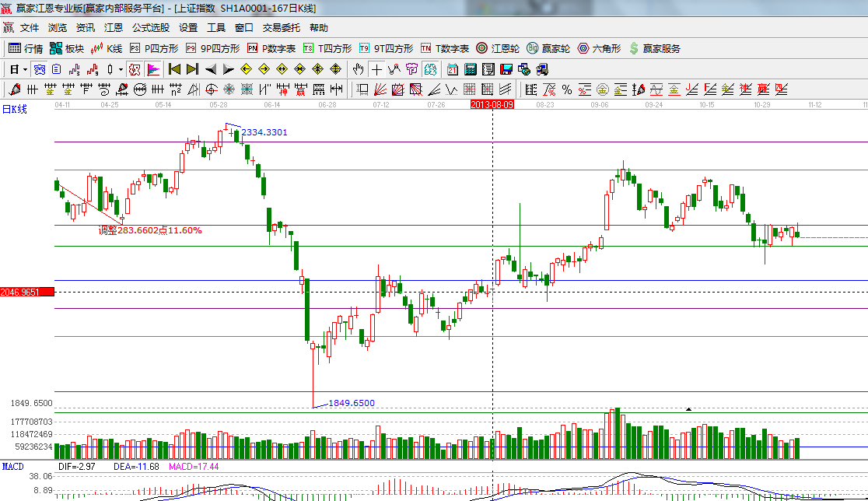Open the 交易委托 menu
The image size is (868, 501).
(x=281, y=27)
